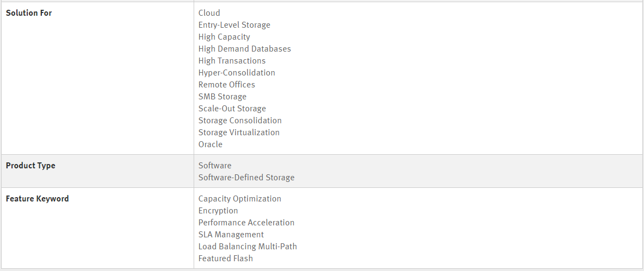Click High Capacity in Solution For
Screen dimensions: 644x271
click(x=224, y=37)
